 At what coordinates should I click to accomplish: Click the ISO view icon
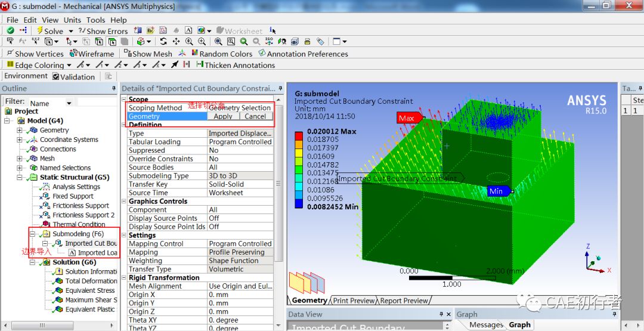click(x=269, y=42)
